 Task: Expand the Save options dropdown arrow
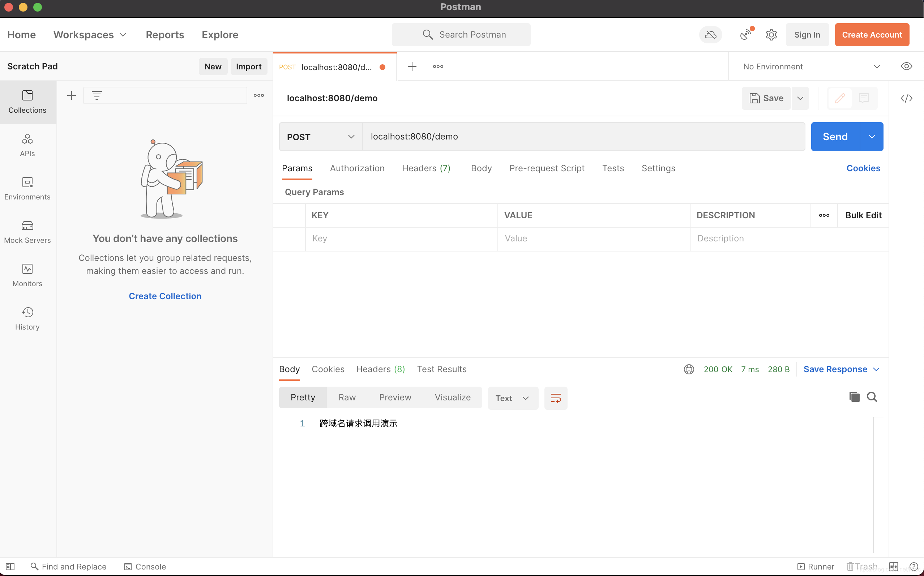click(x=800, y=98)
